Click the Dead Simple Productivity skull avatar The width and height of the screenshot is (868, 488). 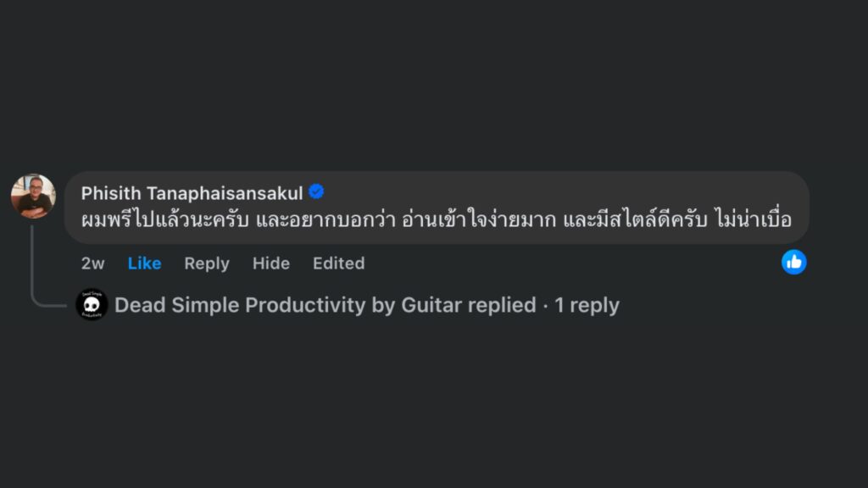pyautogui.click(x=92, y=305)
